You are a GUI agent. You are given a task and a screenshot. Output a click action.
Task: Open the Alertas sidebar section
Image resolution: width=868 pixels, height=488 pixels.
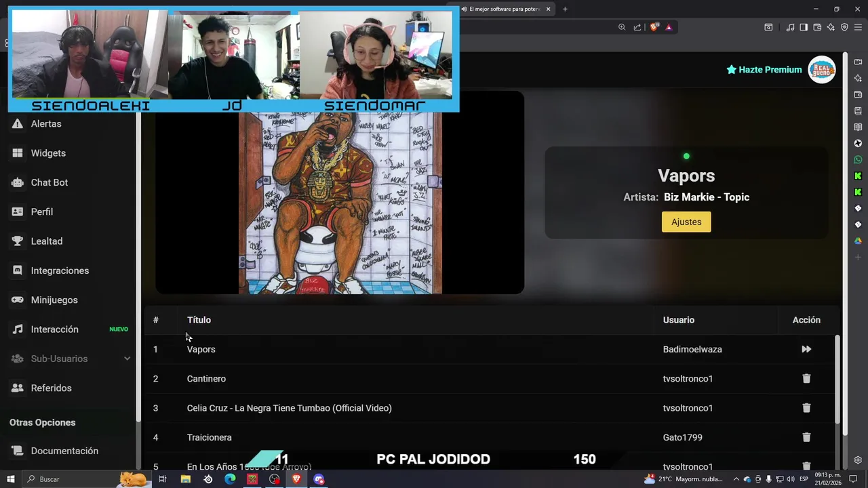click(46, 124)
